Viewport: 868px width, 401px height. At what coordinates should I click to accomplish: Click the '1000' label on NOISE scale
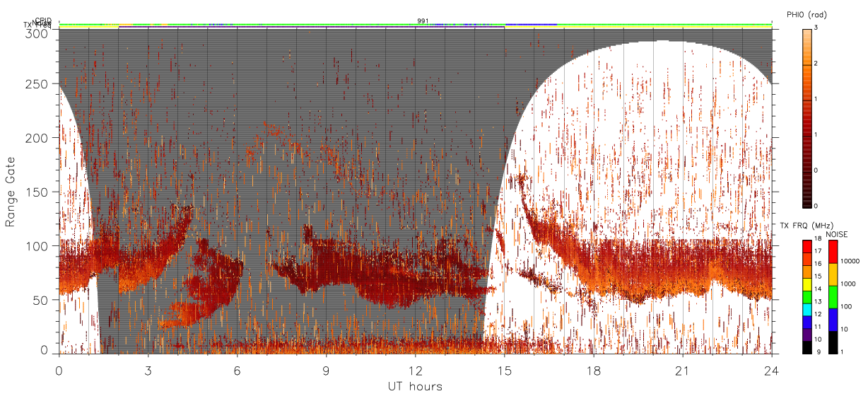click(x=848, y=284)
